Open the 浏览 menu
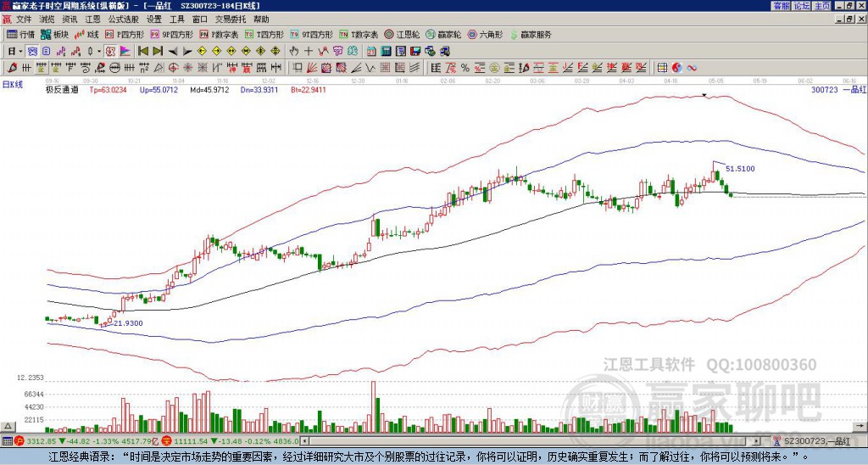This screenshot has width=868, height=465. 47,20
